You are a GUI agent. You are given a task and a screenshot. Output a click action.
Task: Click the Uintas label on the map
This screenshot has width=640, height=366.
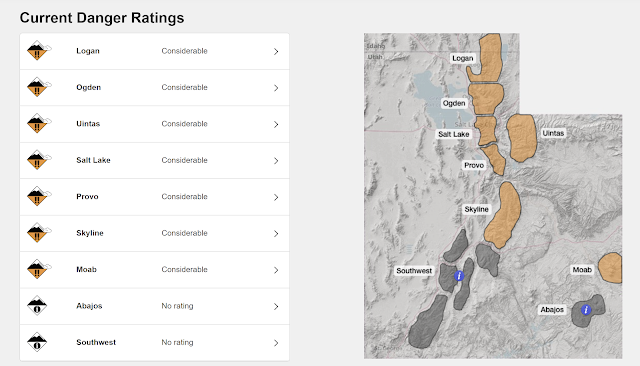coord(553,133)
